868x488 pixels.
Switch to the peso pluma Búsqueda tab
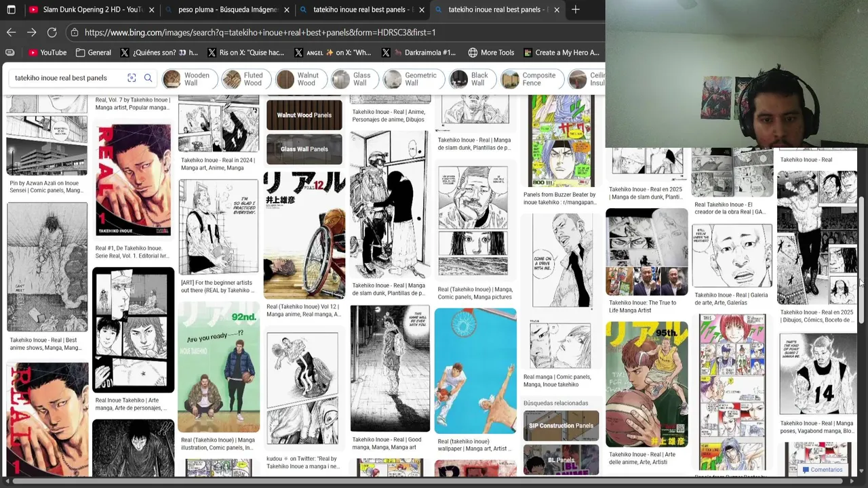[227, 9]
